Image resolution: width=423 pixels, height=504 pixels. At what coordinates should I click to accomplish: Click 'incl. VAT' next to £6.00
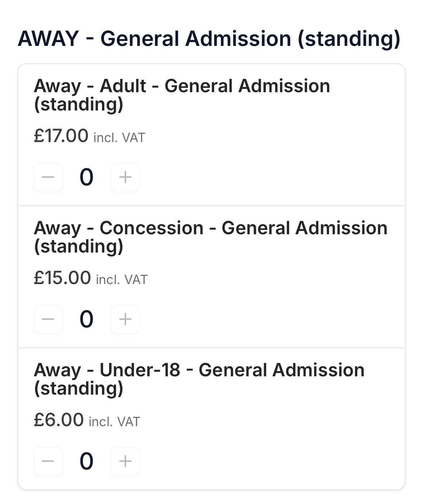[x=114, y=422]
